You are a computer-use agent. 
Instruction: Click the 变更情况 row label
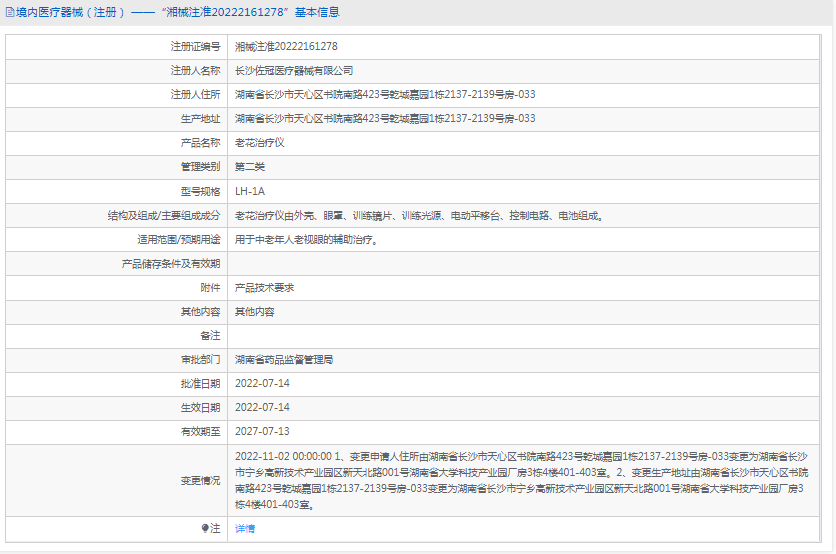click(200, 480)
